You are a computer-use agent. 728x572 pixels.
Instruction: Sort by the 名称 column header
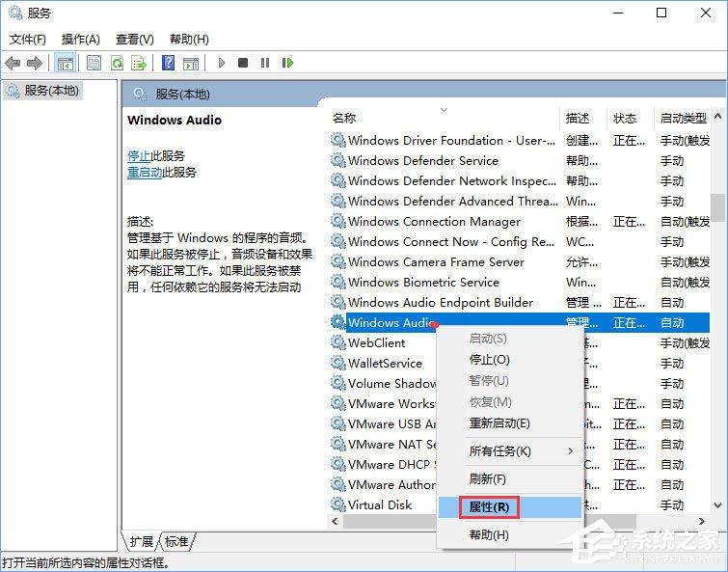tap(444, 118)
